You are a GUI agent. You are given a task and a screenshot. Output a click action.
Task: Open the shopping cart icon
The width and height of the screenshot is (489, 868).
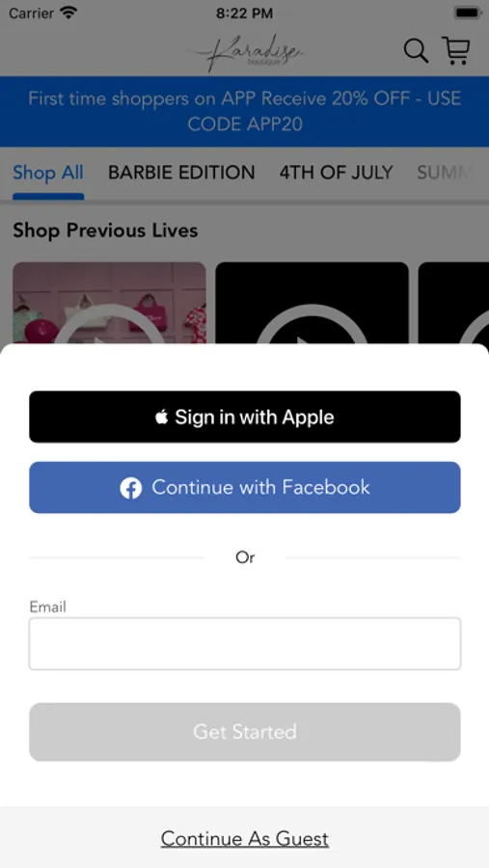(x=456, y=51)
